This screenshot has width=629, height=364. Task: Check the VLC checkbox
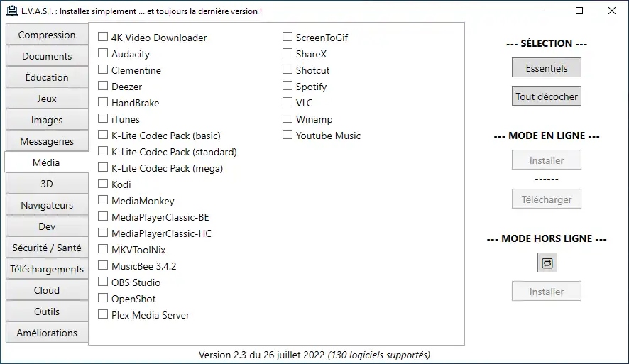pos(288,102)
